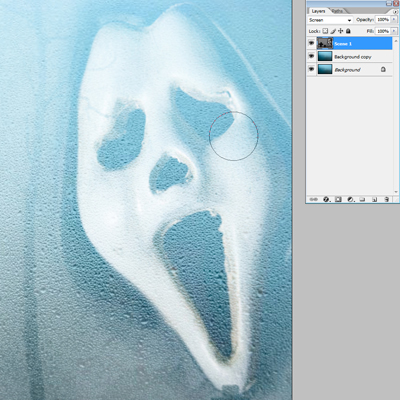400x400 pixels.
Task: Create a new layer group
Action: pyautogui.click(x=362, y=199)
